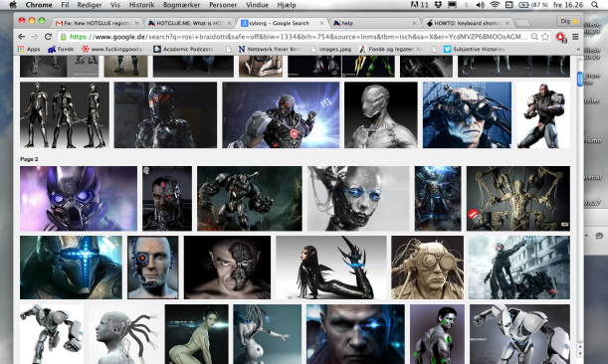Viewport: 608px width, 364px height.
Task: Open the Dig profile dropdown button
Action: tap(569, 21)
